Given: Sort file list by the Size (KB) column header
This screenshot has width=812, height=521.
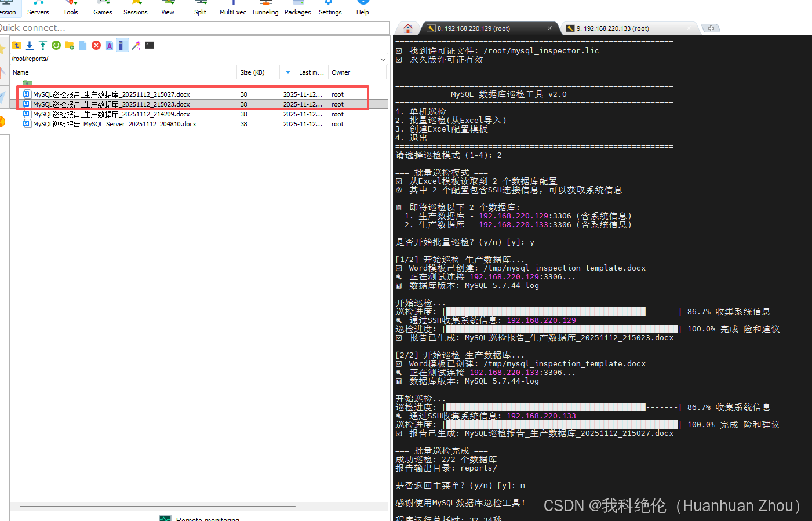Looking at the screenshot, I should point(258,72).
